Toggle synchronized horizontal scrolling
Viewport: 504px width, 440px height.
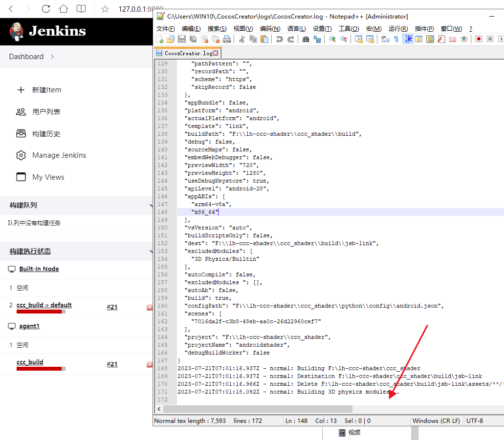370,39
